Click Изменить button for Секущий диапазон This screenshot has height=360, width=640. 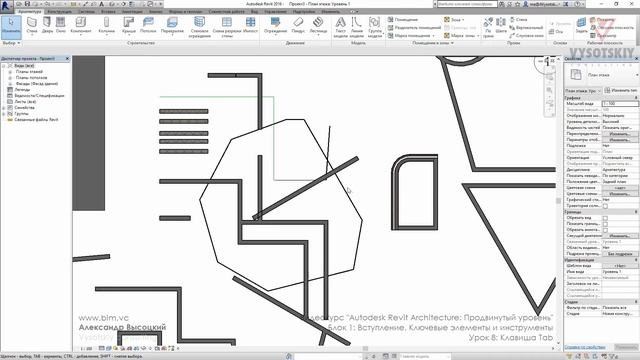(619, 236)
